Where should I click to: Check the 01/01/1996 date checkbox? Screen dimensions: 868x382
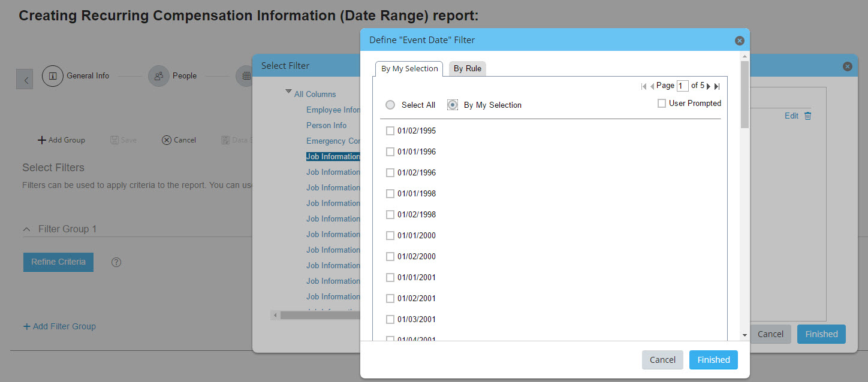click(390, 151)
